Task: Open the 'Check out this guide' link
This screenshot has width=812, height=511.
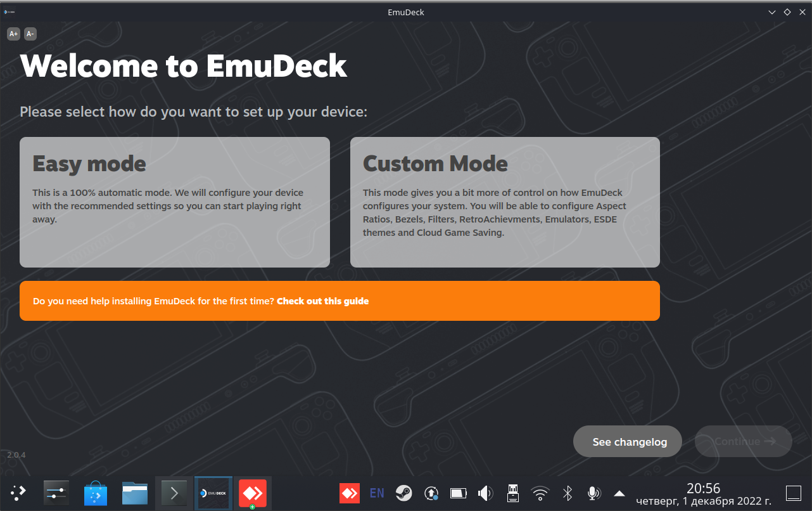Action: [322, 301]
